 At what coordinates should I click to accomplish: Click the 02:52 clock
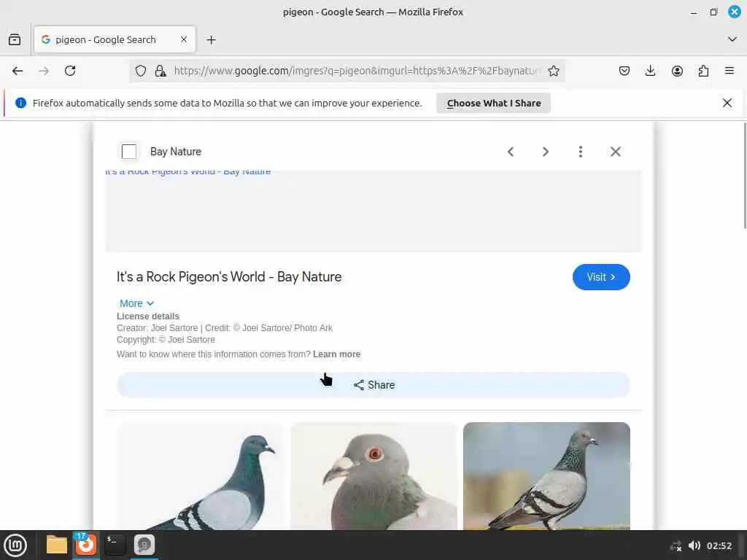pos(719,545)
